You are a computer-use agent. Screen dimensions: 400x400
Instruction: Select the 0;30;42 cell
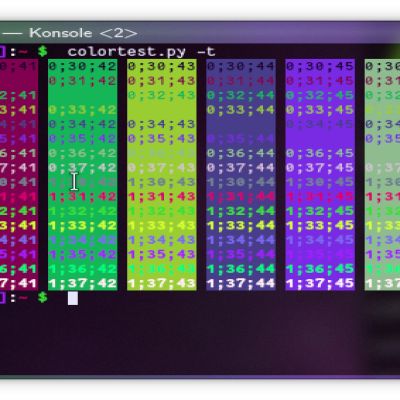[83, 66]
